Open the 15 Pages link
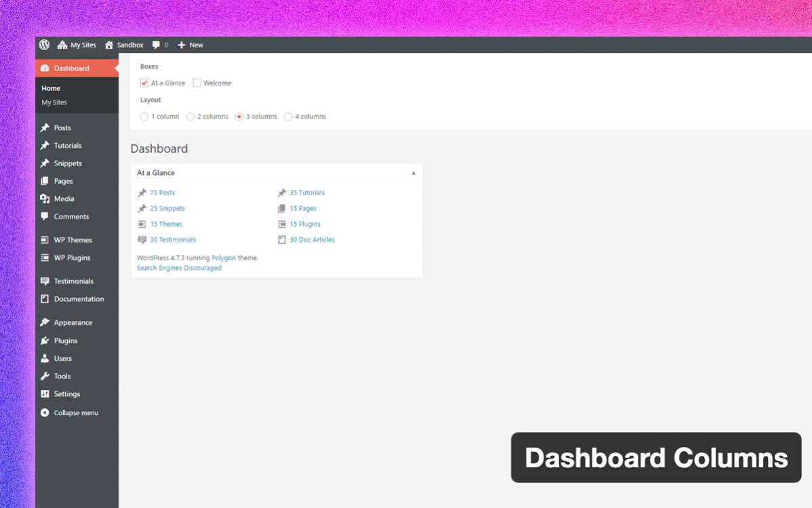This screenshot has height=508, width=812. pos(303,208)
